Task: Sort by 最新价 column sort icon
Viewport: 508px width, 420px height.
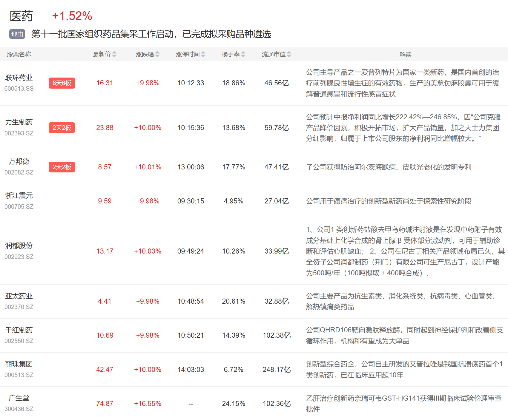Action: (114, 54)
